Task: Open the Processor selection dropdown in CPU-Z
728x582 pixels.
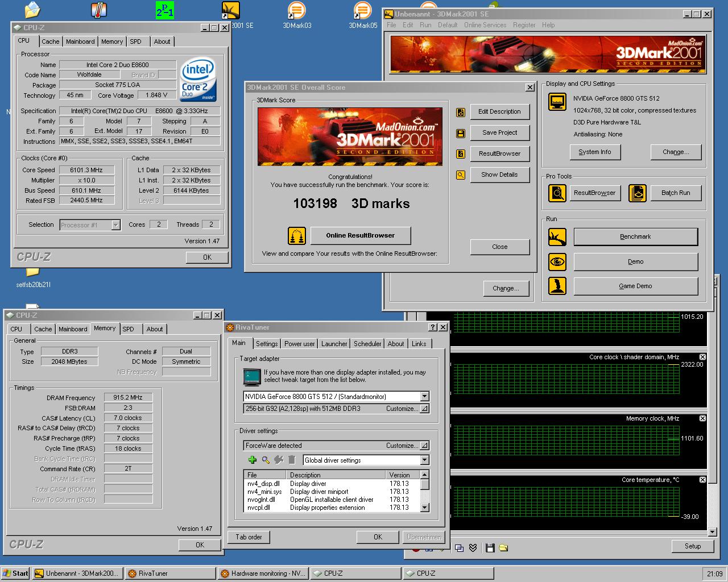Action: pos(115,225)
